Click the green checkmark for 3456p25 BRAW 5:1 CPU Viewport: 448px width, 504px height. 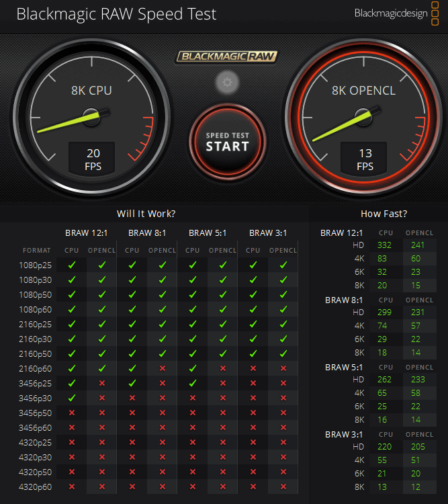pyautogui.click(x=193, y=383)
